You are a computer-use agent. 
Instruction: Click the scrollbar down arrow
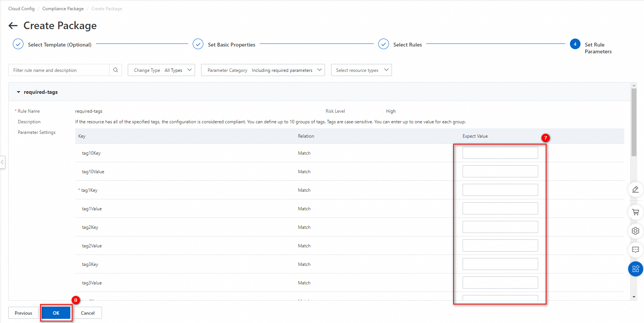634,297
